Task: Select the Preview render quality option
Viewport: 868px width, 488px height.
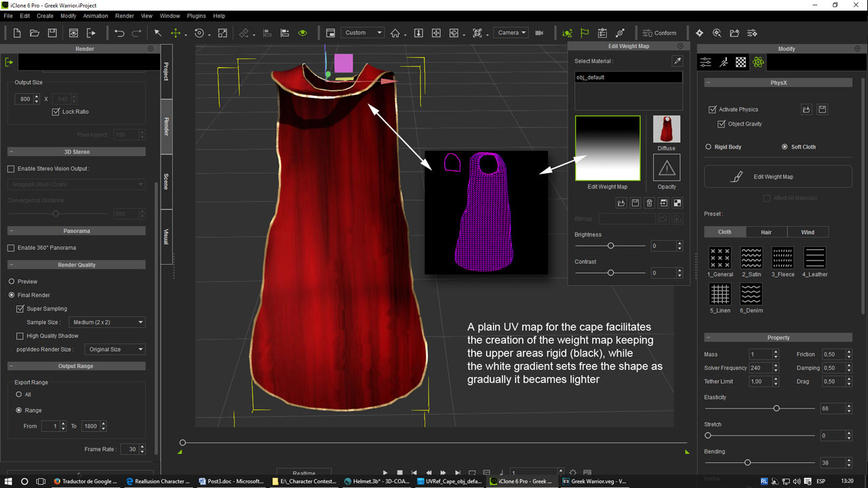Action: (12, 282)
